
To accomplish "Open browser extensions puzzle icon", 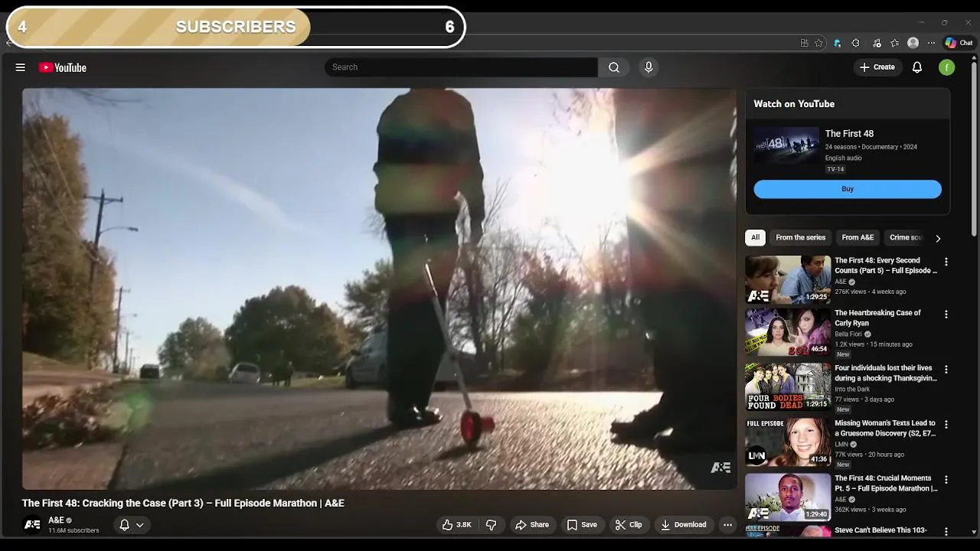I will click(855, 43).
